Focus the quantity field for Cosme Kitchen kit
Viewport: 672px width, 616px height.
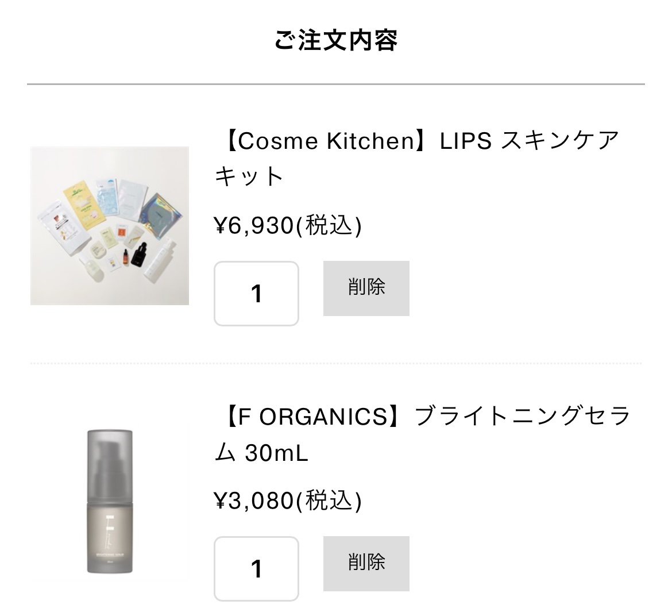coord(256,294)
